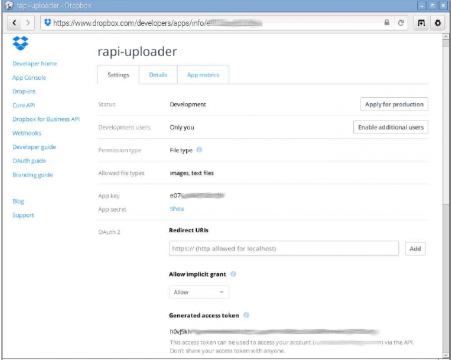Open the bookmarks toolbar icon

[421, 23]
